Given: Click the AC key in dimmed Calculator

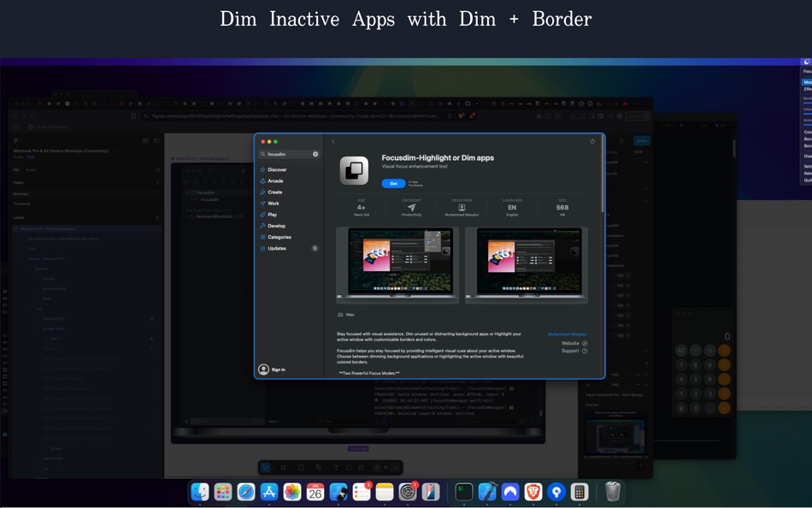Looking at the screenshot, I should [x=681, y=351].
